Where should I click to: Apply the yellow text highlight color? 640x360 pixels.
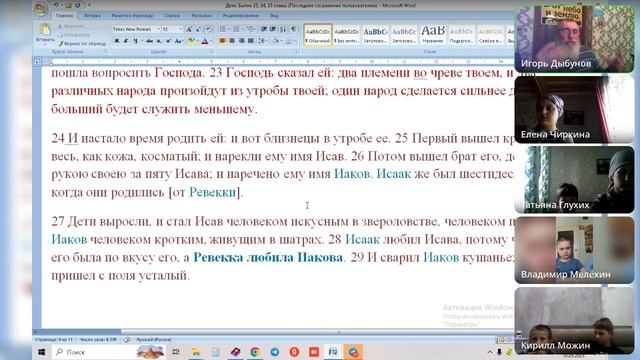[191, 41]
